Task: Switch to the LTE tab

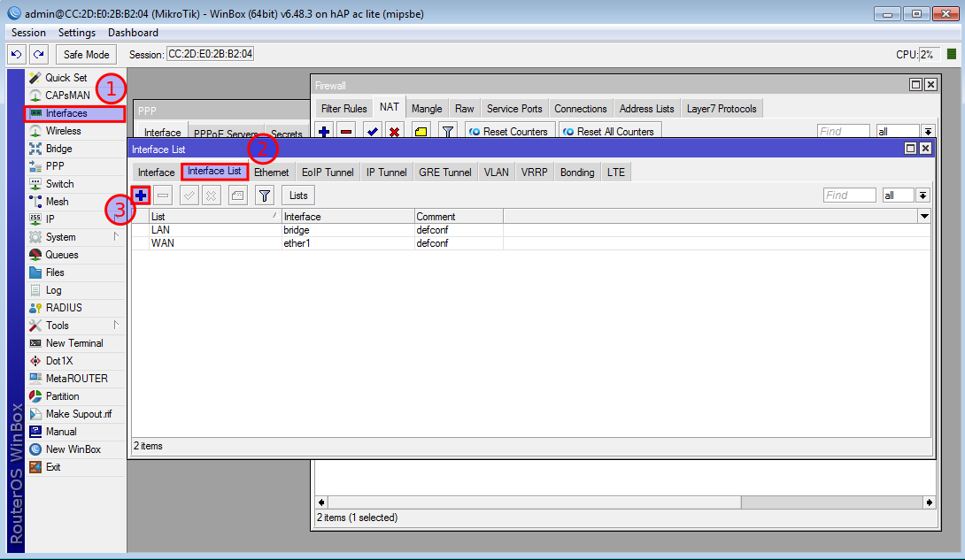Action: pos(616,173)
